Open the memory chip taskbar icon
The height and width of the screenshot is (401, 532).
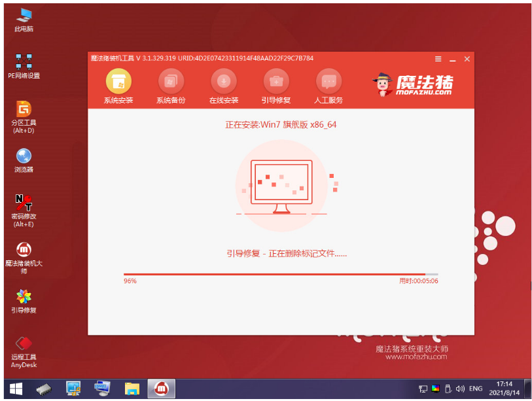point(44,389)
